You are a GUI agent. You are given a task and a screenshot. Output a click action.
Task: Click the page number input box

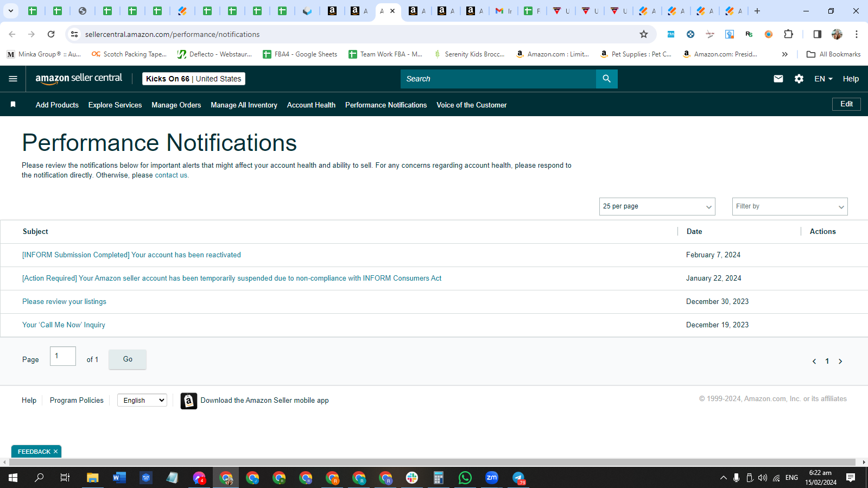click(63, 356)
